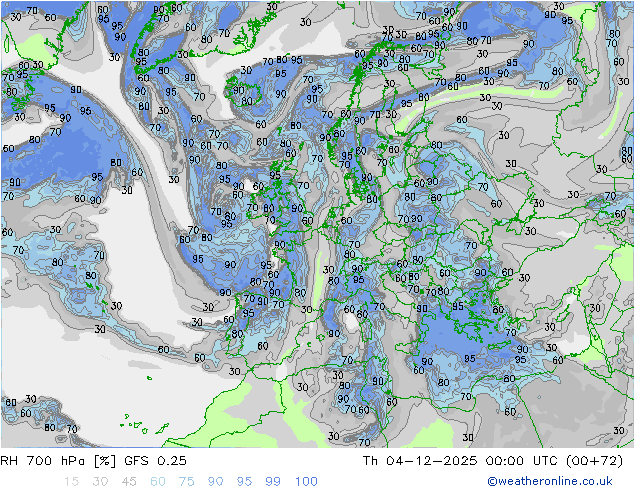The height and width of the screenshot is (490, 634).
Task: Click legend value 45
Action: pos(129,482)
